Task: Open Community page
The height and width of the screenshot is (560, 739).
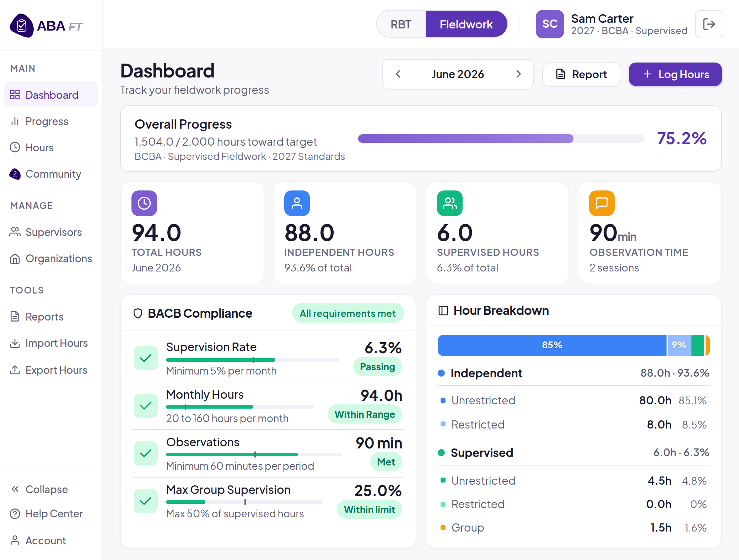Action: 51,174
